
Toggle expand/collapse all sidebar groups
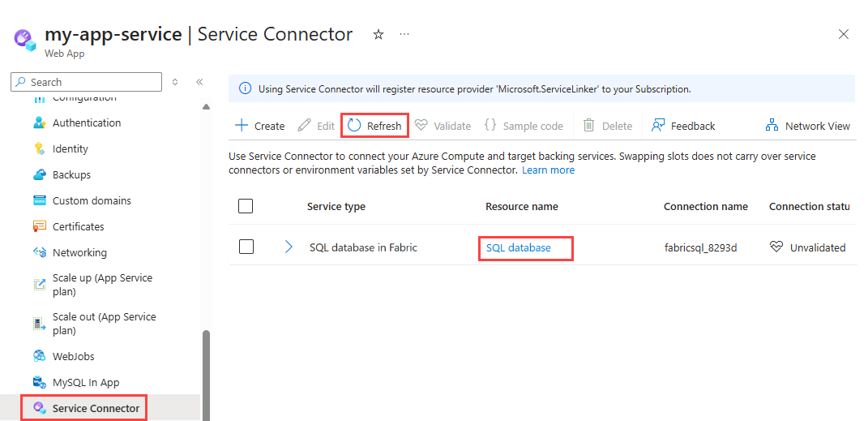[x=175, y=82]
